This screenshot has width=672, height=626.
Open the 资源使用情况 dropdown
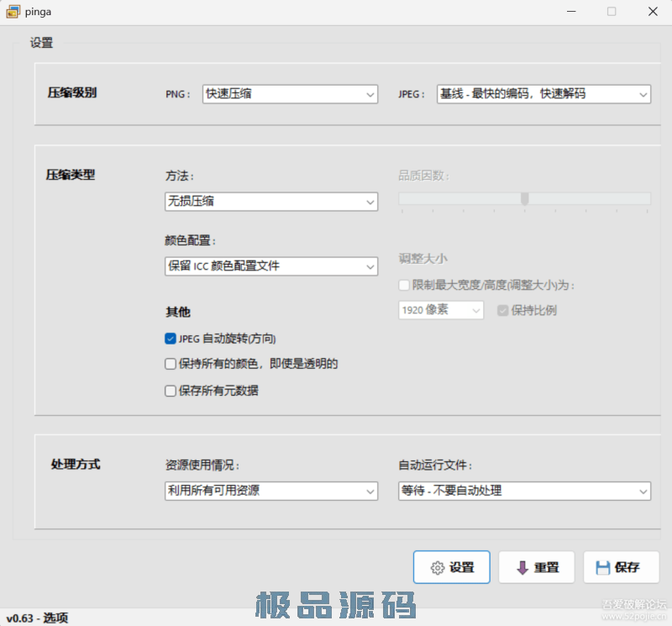[270, 491]
